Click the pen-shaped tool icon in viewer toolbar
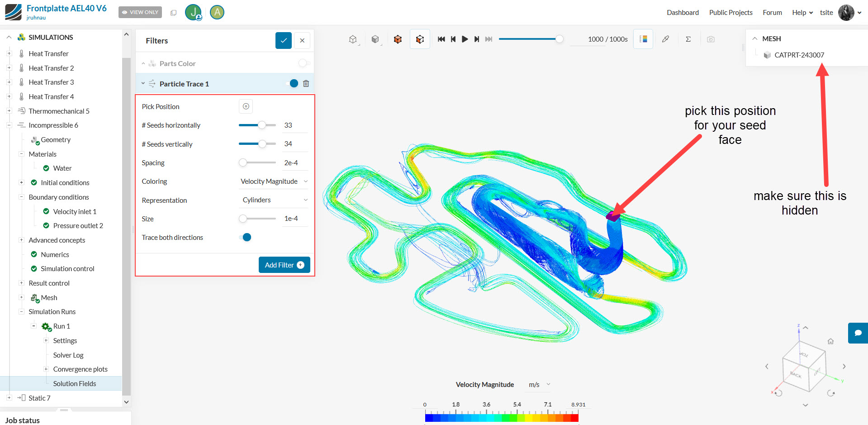 (665, 39)
